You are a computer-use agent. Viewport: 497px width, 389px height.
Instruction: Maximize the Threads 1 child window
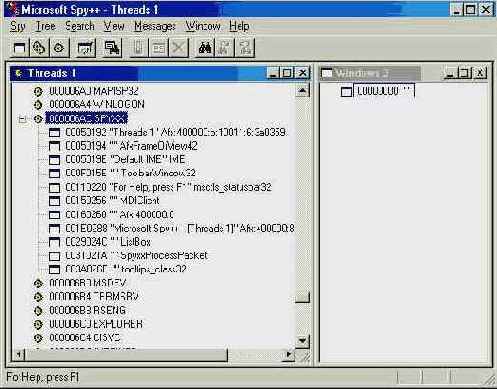point(287,73)
